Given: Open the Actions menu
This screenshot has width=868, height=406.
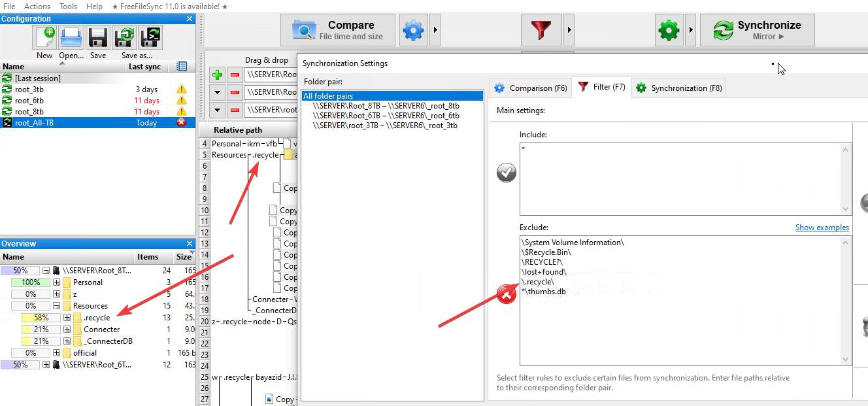Looking at the screenshot, I should point(37,6).
